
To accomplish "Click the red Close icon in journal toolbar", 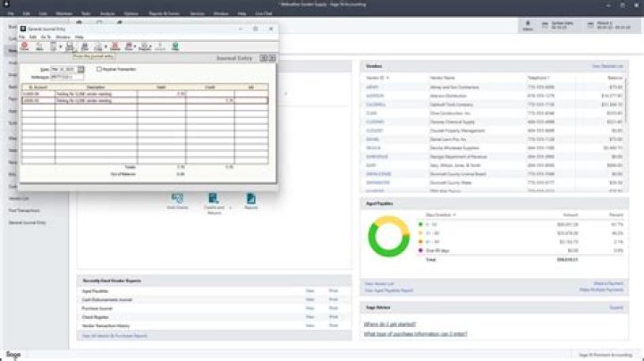I will tap(26, 46).
